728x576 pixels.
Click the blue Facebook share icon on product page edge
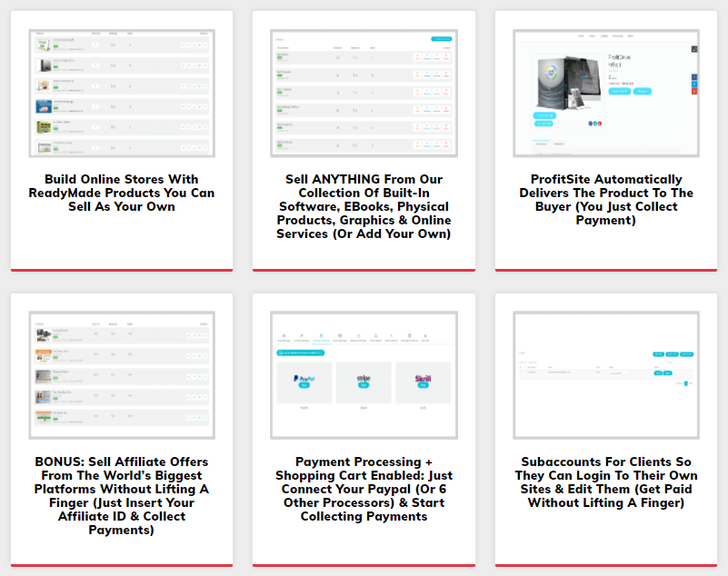coord(695,77)
